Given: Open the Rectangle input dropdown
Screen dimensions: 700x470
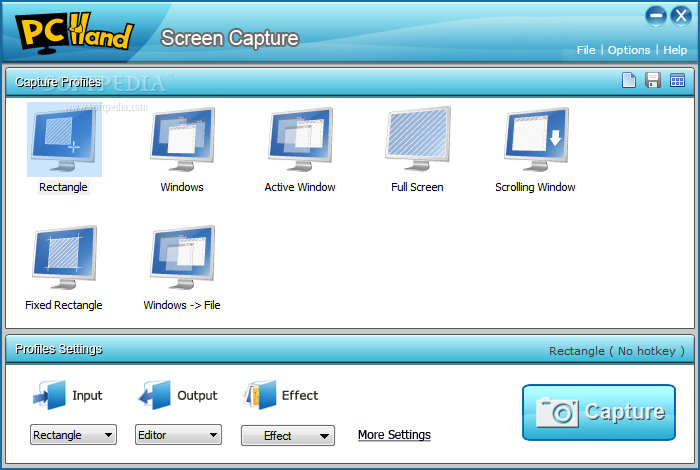Looking at the screenshot, I should (x=73, y=435).
